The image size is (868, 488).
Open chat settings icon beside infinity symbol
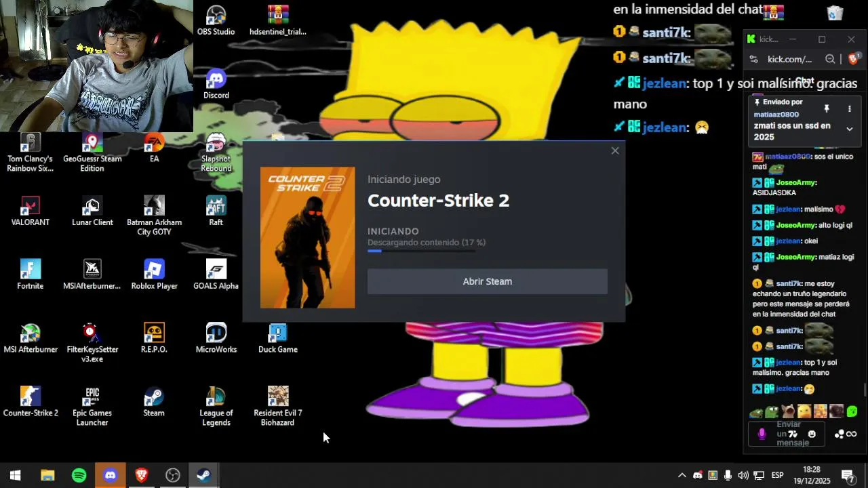pos(840,434)
